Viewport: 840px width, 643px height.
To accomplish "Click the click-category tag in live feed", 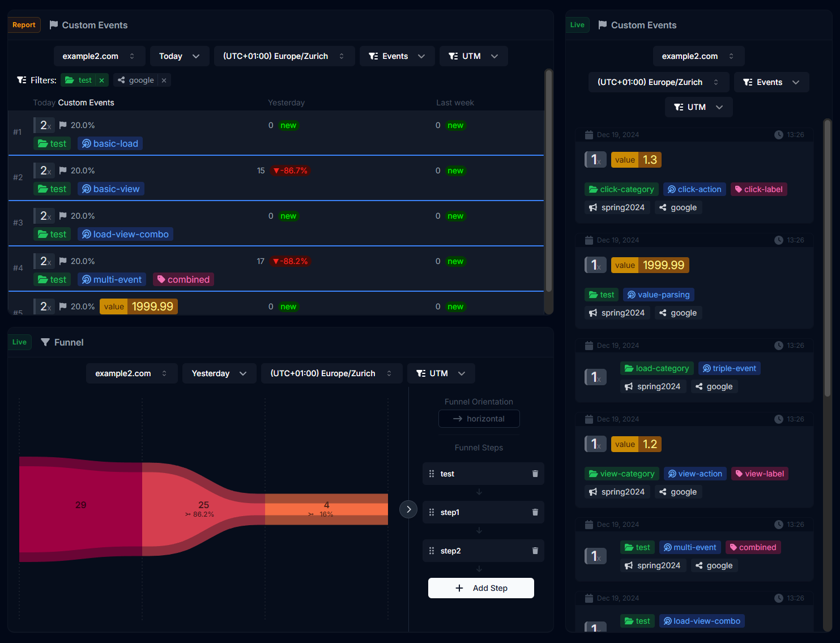I will 621,189.
